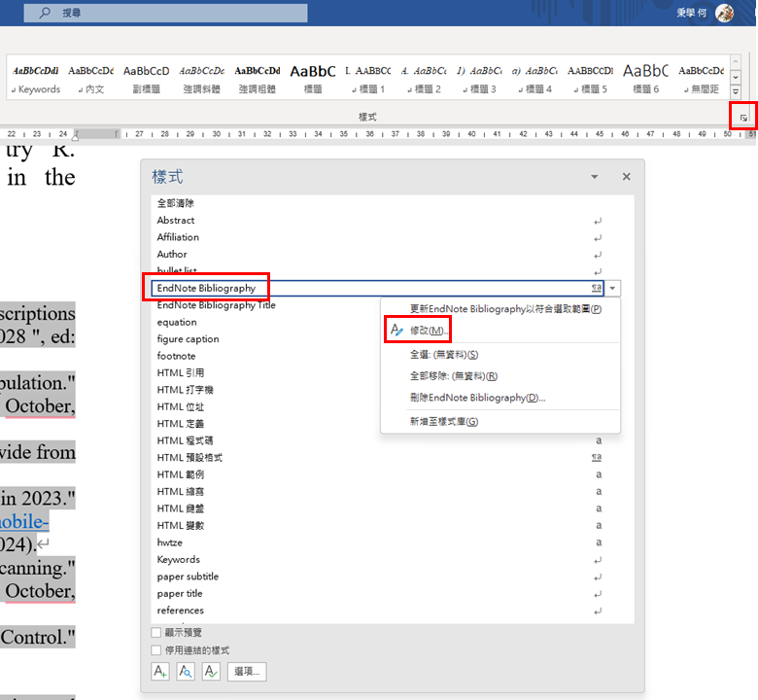This screenshot has height=700, width=758.
Task: Enable the 顯示預覽 checkbox
Action: (x=156, y=632)
